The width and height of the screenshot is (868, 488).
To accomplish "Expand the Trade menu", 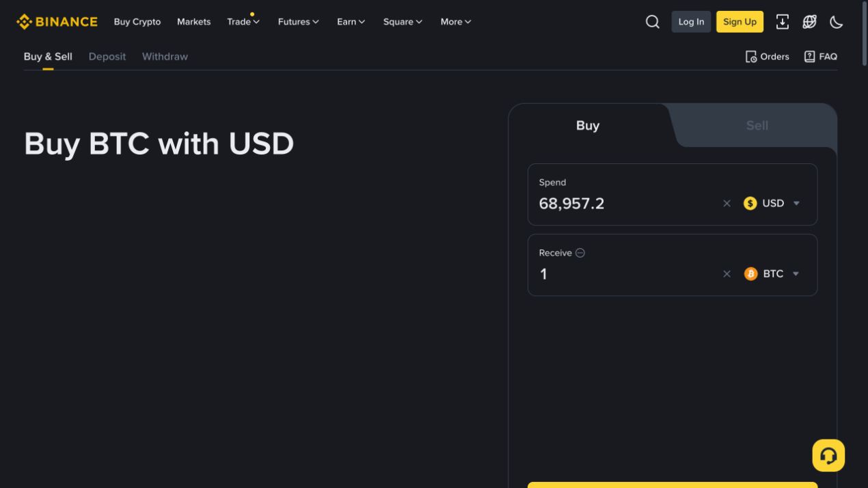I will [x=243, y=22].
